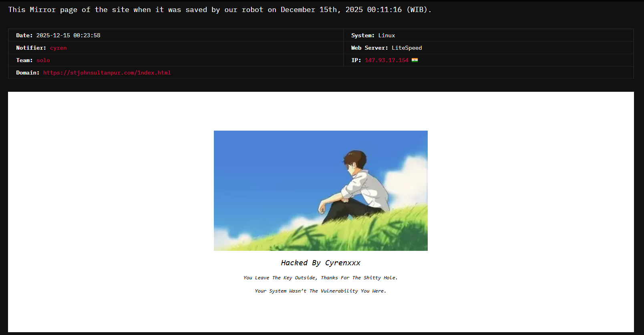644x335 pixels.
Task: Click the Notifier: label
Action: (31, 48)
